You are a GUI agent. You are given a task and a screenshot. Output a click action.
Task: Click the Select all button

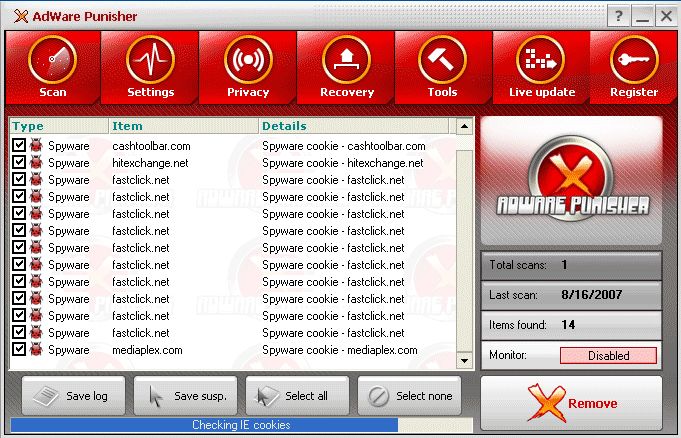(298, 396)
